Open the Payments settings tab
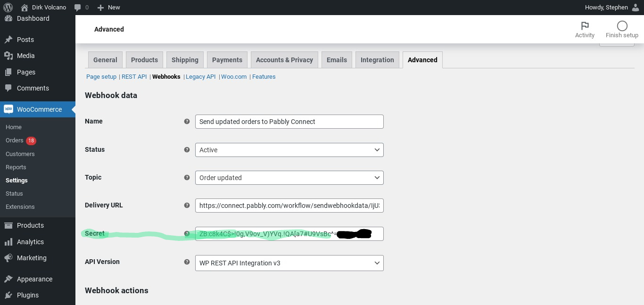The width and height of the screenshot is (644, 305). tap(227, 60)
